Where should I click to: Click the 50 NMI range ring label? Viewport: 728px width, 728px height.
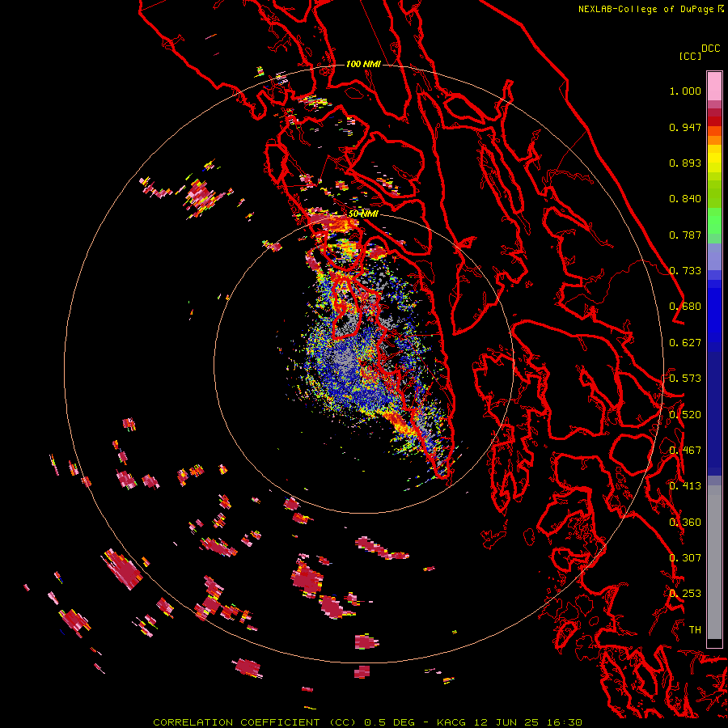363,214
